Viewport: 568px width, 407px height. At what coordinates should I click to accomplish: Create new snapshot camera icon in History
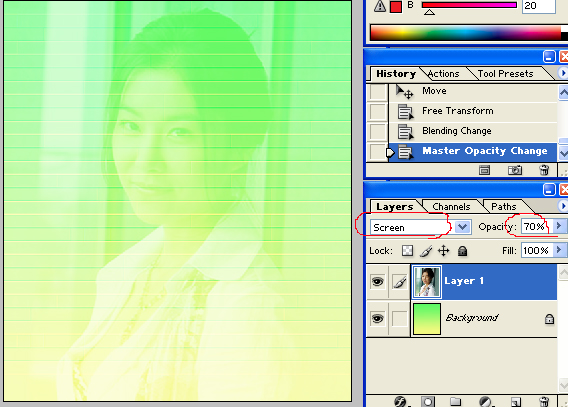pyautogui.click(x=515, y=170)
